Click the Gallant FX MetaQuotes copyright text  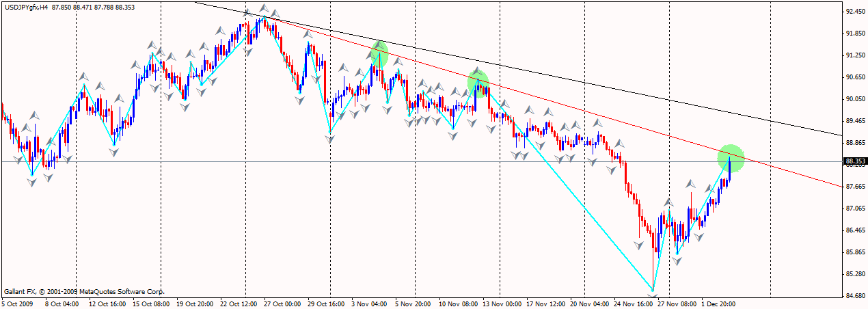click(x=84, y=291)
